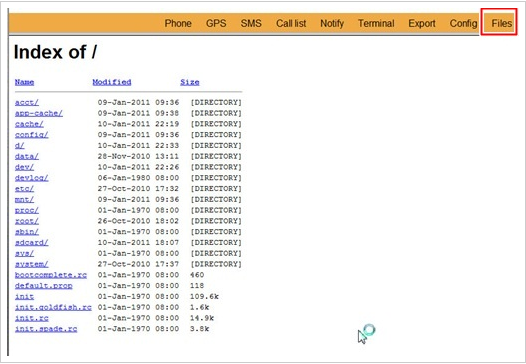Open the data/ directory

coord(27,156)
